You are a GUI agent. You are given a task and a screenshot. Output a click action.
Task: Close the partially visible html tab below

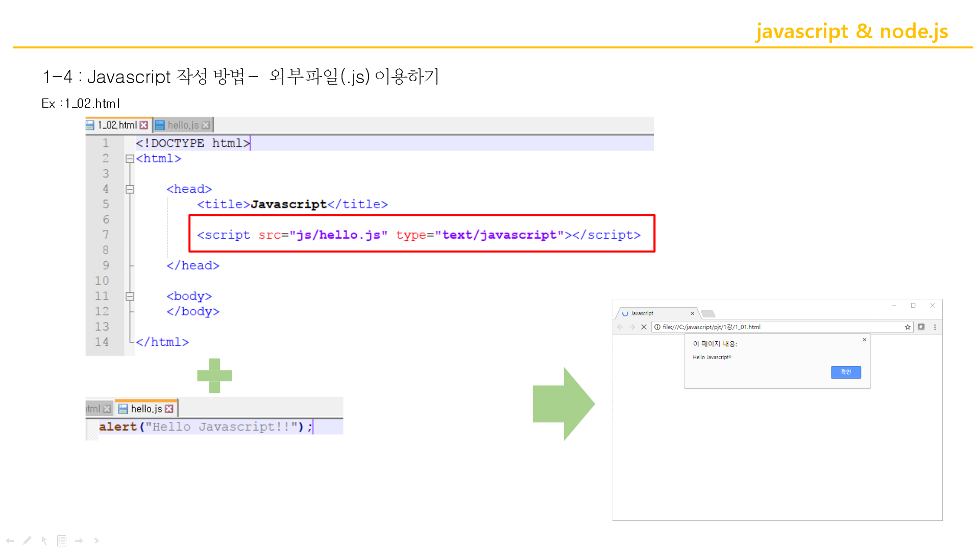pos(107,409)
